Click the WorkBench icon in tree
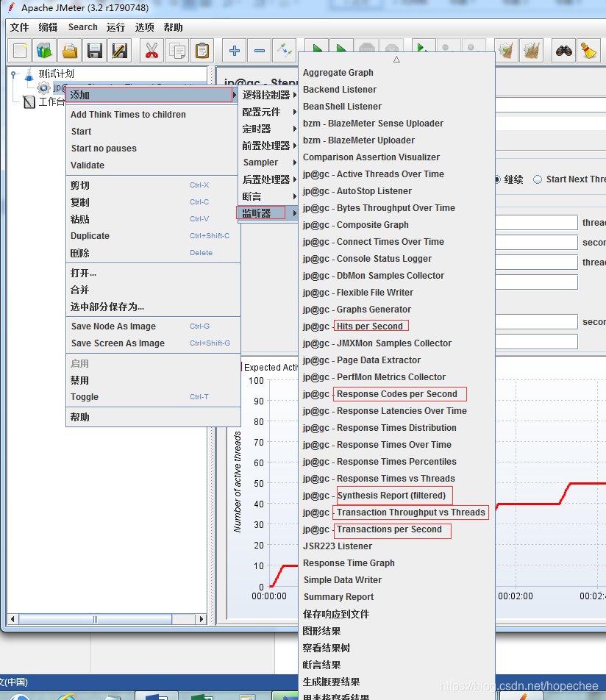This screenshot has width=606, height=700. tap(29, 102)
